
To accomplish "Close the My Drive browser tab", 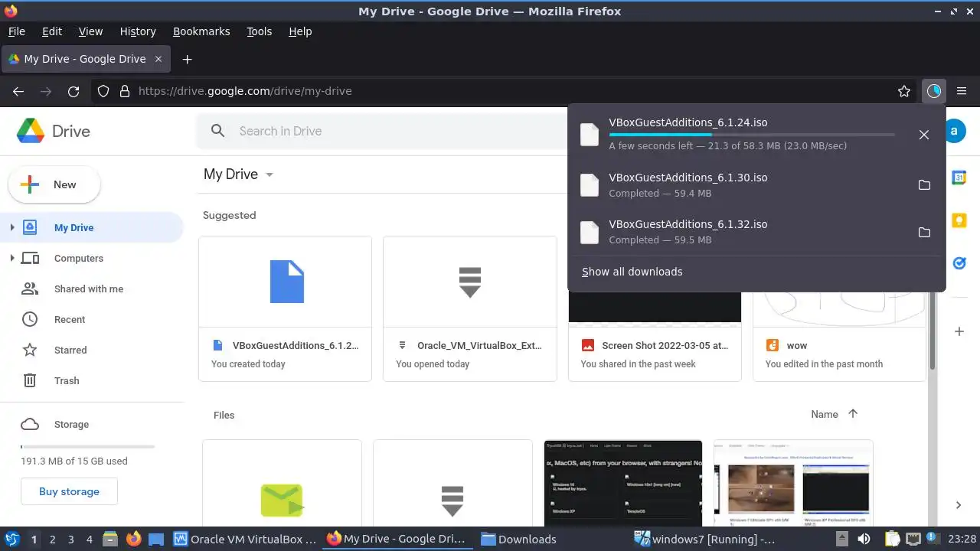I will (x=158, y=59).
